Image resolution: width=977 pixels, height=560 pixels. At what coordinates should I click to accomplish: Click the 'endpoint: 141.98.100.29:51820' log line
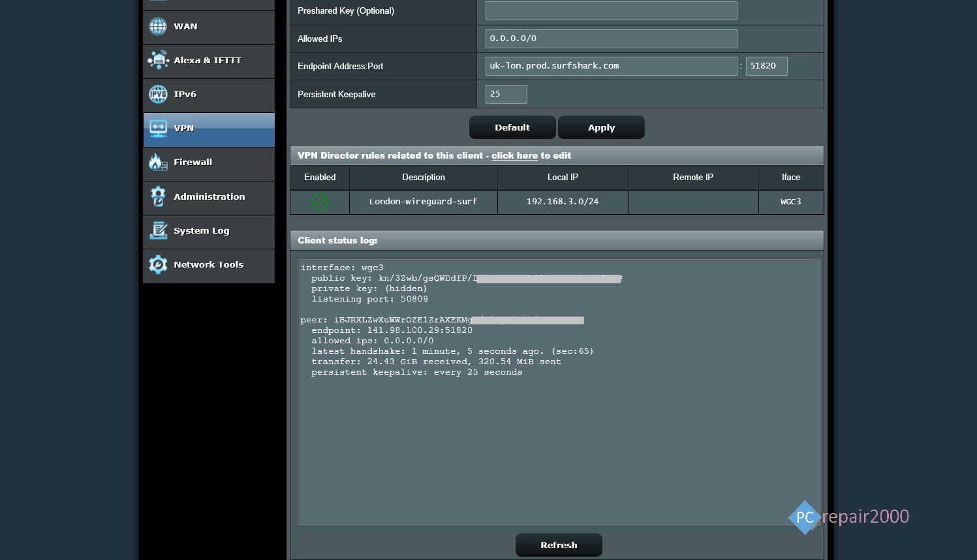pyautogui.click(x=392, y=330)
